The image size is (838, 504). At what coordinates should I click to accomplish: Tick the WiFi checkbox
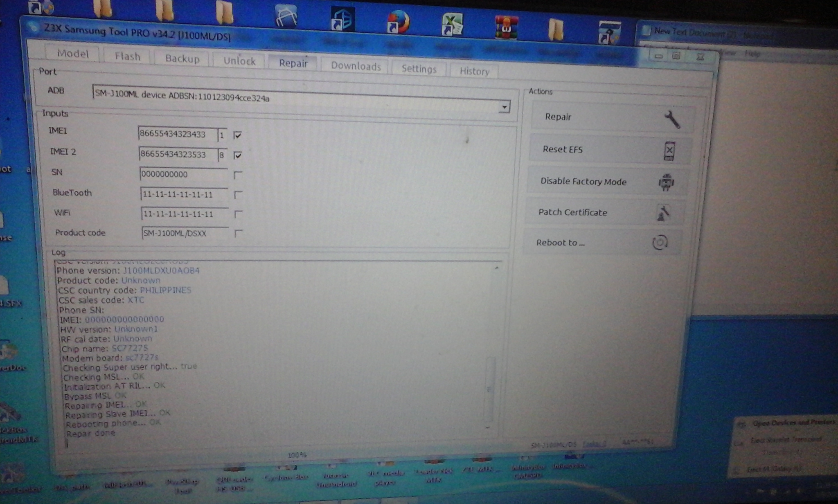(x=238, y=214)
